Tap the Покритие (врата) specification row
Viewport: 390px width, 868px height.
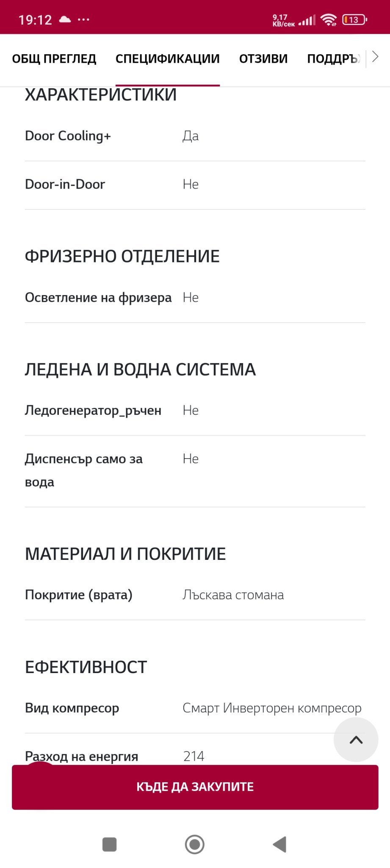(195, 595)
